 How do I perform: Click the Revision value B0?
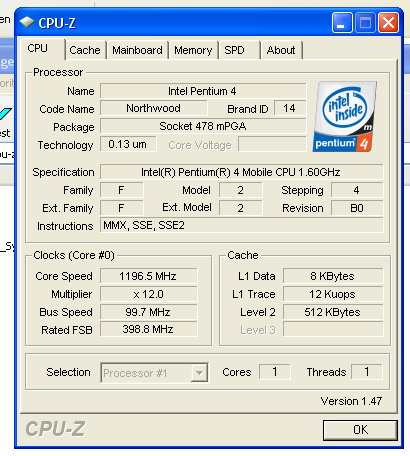coord(357,208)
